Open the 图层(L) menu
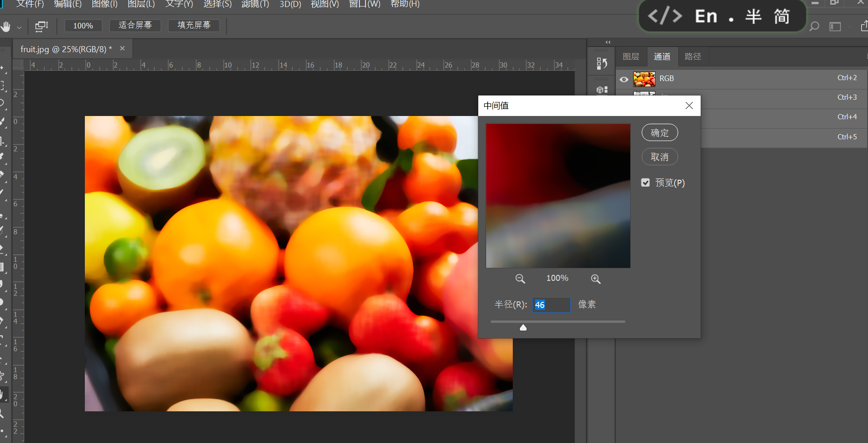The image size is (868, 443). coord(141,4)
